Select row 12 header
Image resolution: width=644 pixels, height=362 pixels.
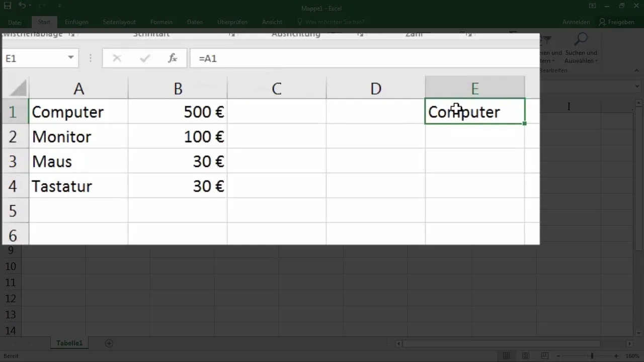tap(11, 299)
